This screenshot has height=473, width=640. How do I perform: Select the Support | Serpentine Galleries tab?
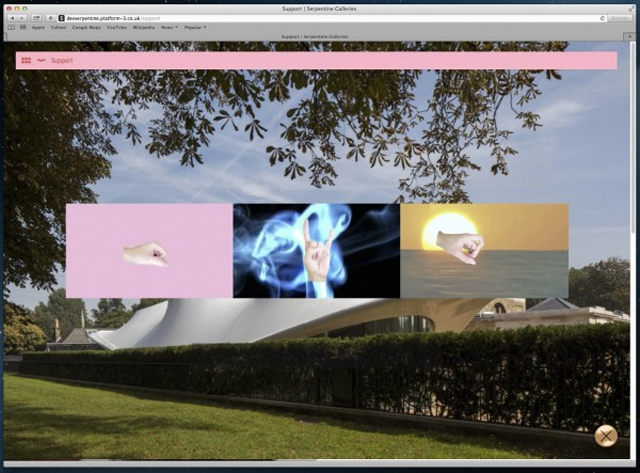click(320, 36)
